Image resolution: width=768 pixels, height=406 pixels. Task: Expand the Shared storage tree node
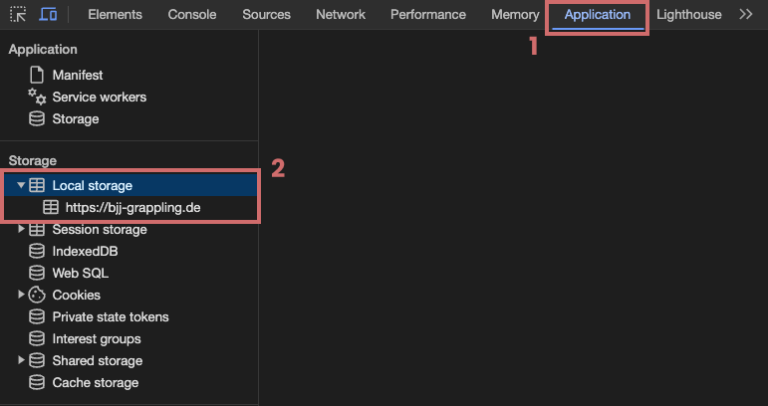coord(21,360)
